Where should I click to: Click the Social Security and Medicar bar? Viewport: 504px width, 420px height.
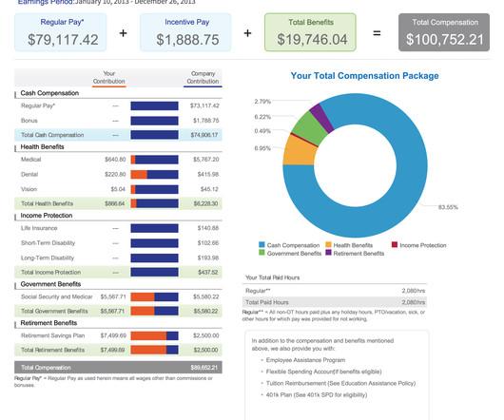(x=154, y=297)
